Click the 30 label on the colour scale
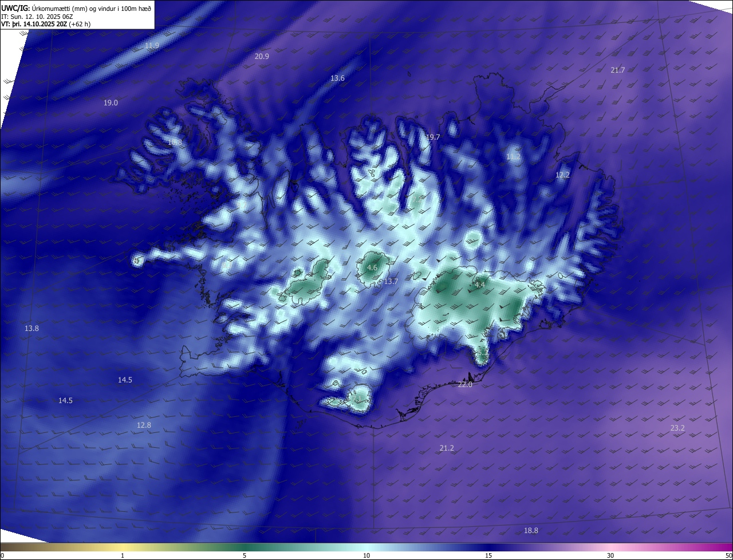Image resolution: width=733 pixels, height=560 pixels. coord(610,556)
